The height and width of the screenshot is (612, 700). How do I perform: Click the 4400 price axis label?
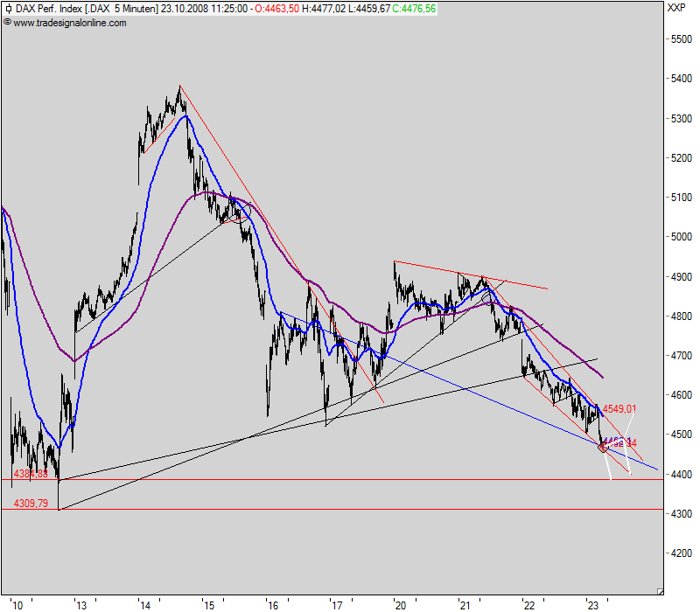[682, 475]
